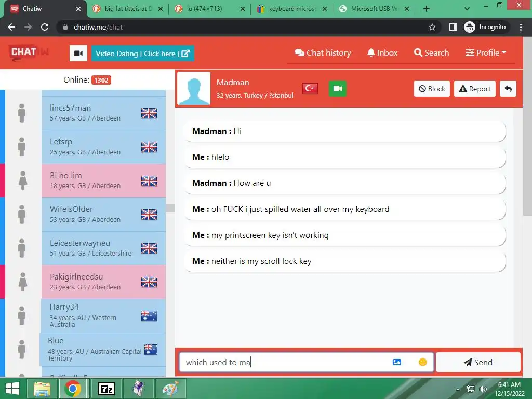Screen dimensions: 532x399
Task: Report Madman
Action: 475,89
